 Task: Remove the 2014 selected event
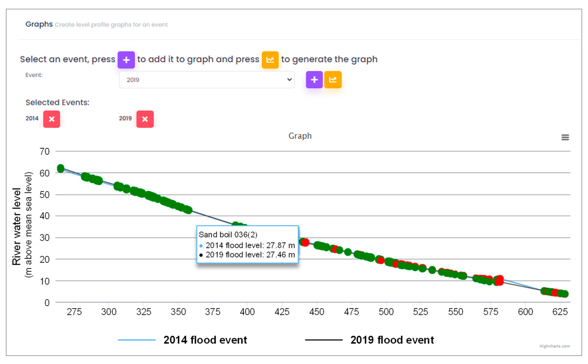(x=52, y=119)
